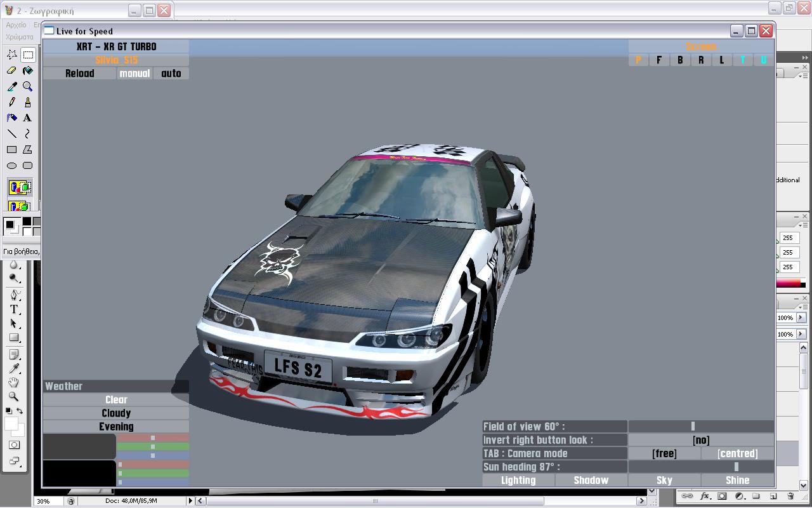This screenshot has height=508, width=812.
Task: Select the Ellipse tool in Paint
Action: click(x=12, y=166)
